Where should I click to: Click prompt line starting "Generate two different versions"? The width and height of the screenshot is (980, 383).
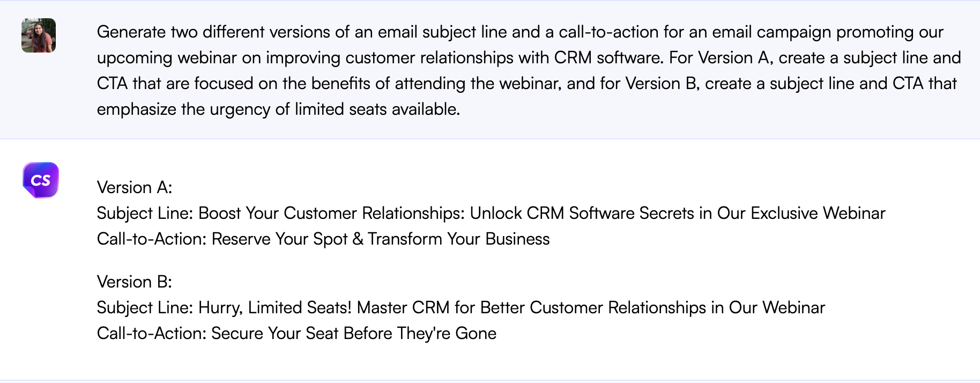(x=520, y=32)
